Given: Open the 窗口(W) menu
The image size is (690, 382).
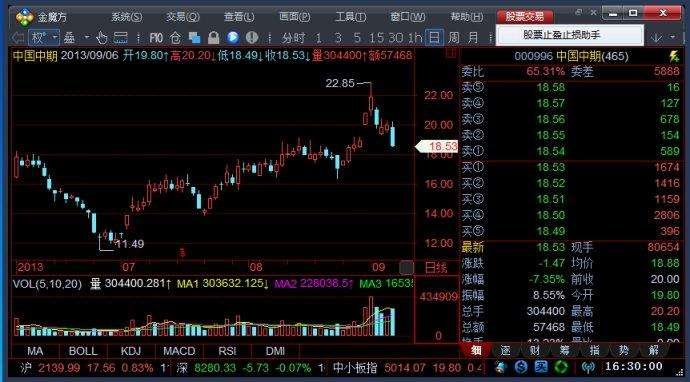Looking at the screenshot, I should pos(407,17).
